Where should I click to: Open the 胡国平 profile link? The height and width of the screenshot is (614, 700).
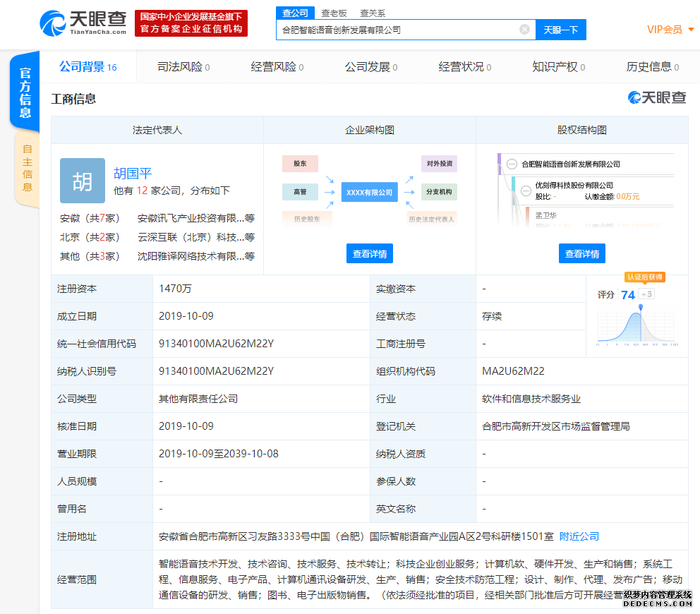(x=133, y=173)
